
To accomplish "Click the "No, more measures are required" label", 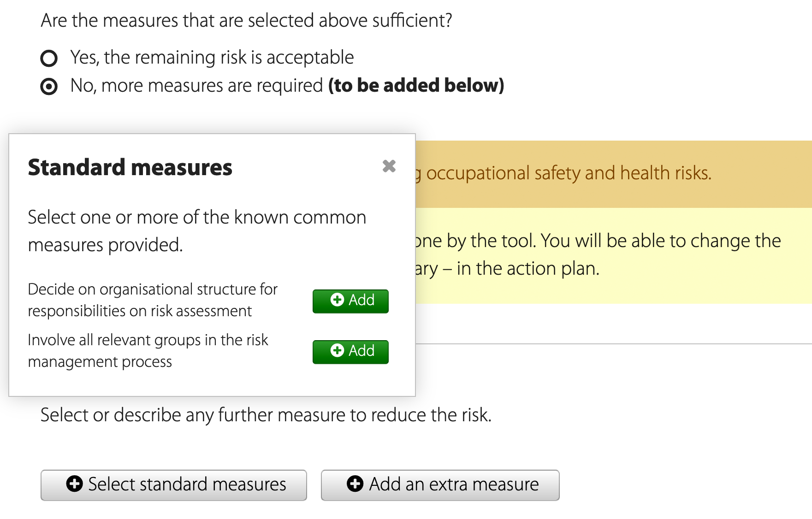I will pyautogui.click(x=196, y=86).
